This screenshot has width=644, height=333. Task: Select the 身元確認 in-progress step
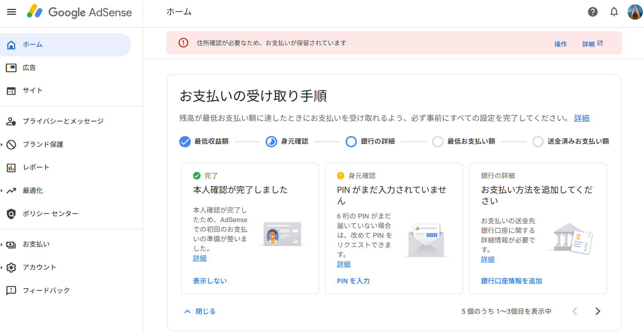271,142
